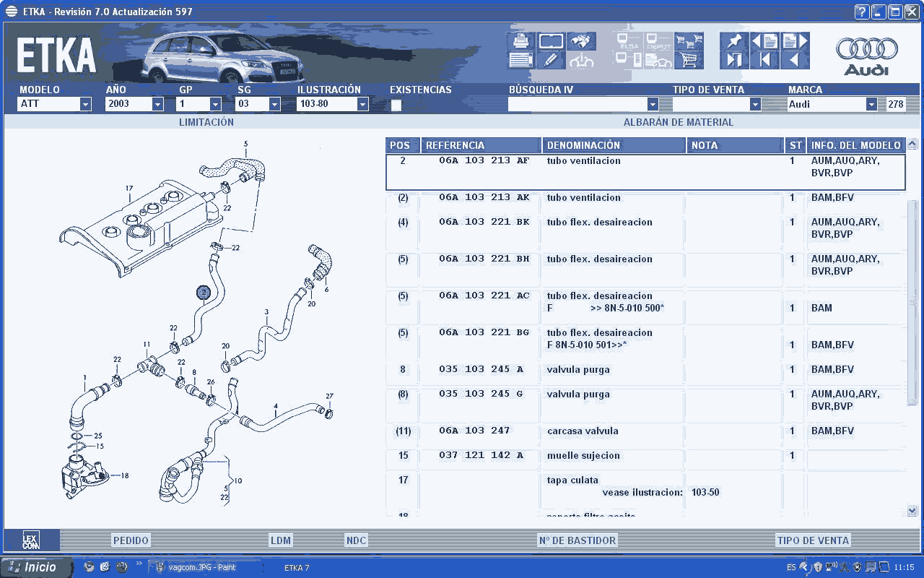
Task: Click the list view icon
Action: pyautogui.click(x=521, y=60)
